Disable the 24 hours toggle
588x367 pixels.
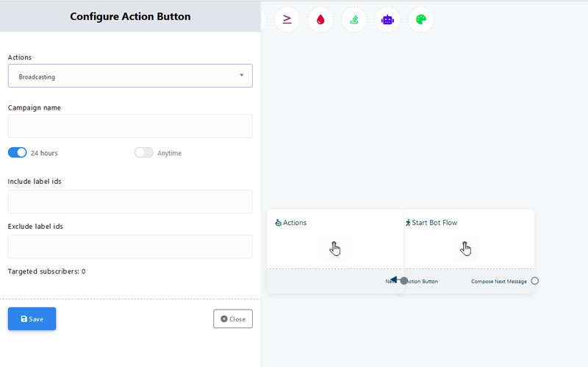[x=17, y=152]
